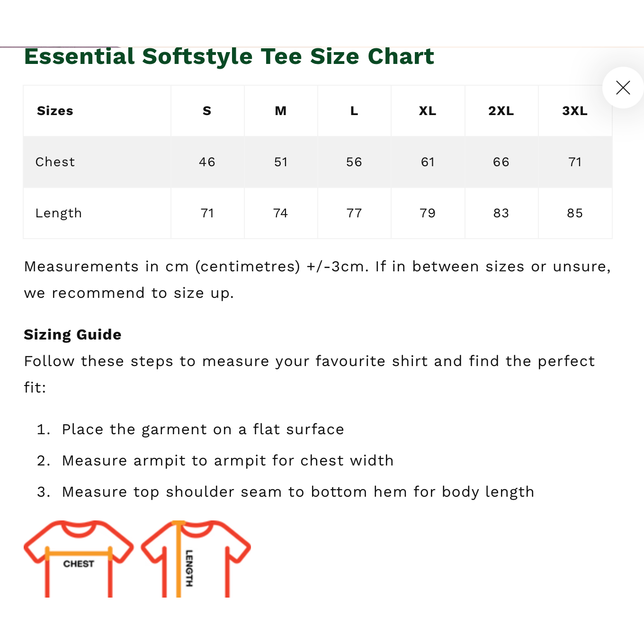Select the XL size column header
The width and height of the screenshot is (644, 644).
click(x=428, y=111)
